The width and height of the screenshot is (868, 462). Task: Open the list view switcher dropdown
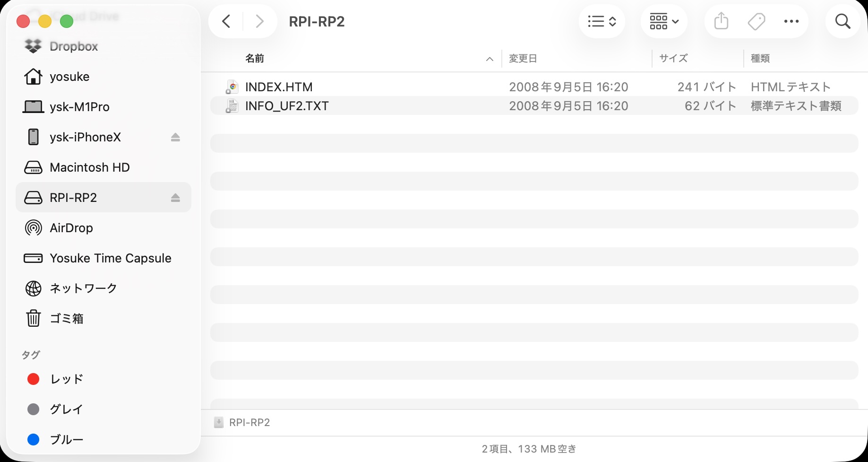pyautogui.click(x=602, y=21)
